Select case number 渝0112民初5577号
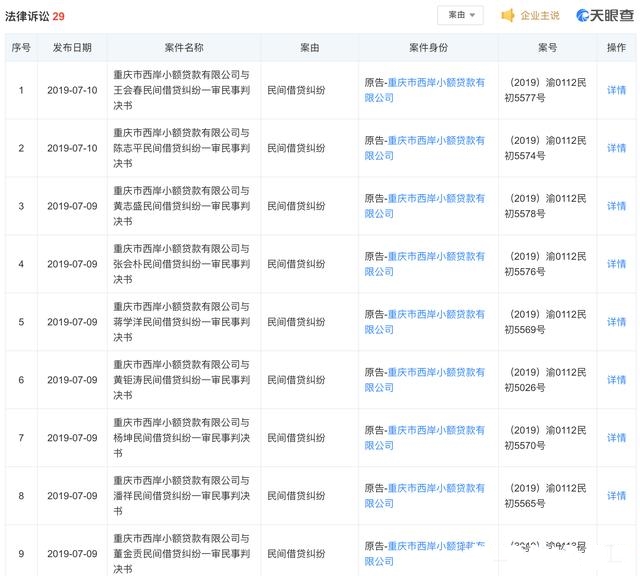The height and width of the screenshot is (576, 640). pos(546,90)
